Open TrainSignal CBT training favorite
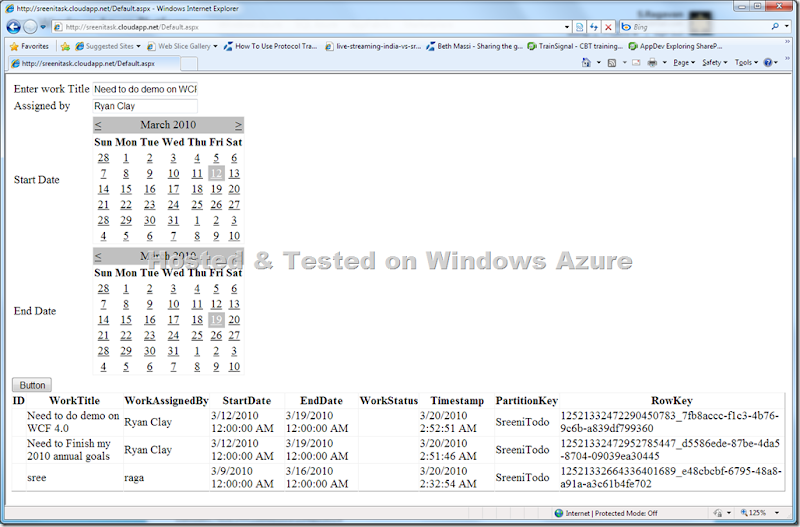The image size is (800, 527). point(575,46)
